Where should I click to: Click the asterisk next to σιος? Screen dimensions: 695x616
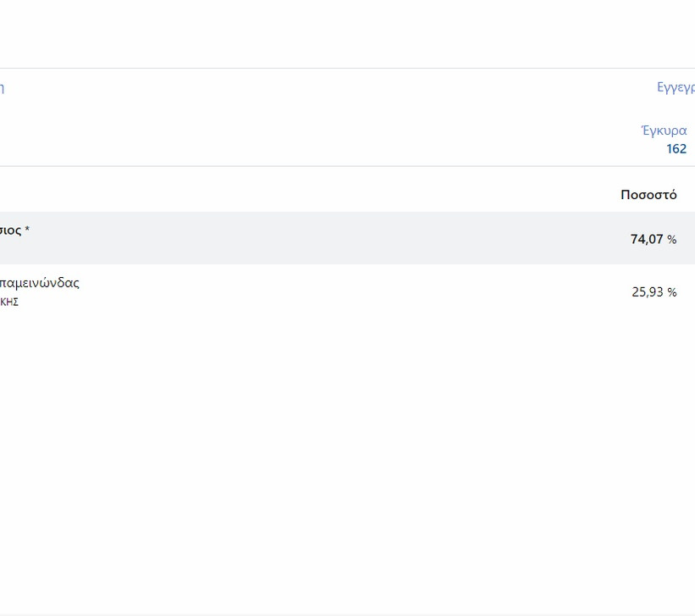tap(27, 230)
